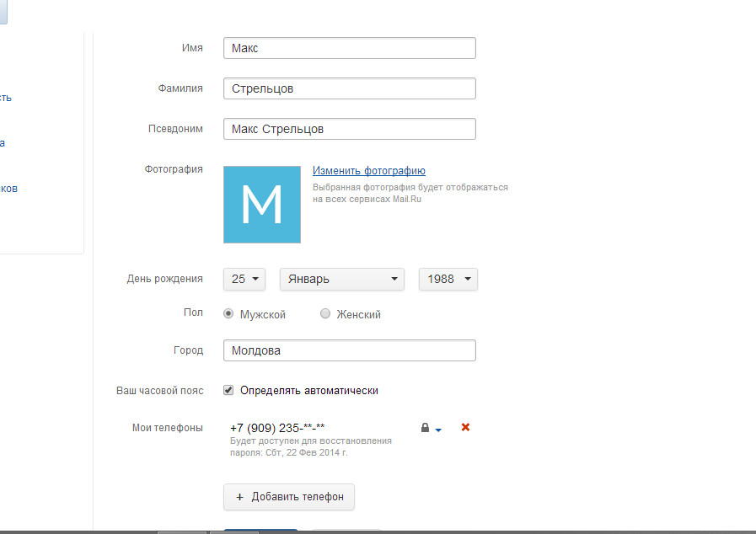
Task: Delete the phone number with red cross
Action: [465, 427]
